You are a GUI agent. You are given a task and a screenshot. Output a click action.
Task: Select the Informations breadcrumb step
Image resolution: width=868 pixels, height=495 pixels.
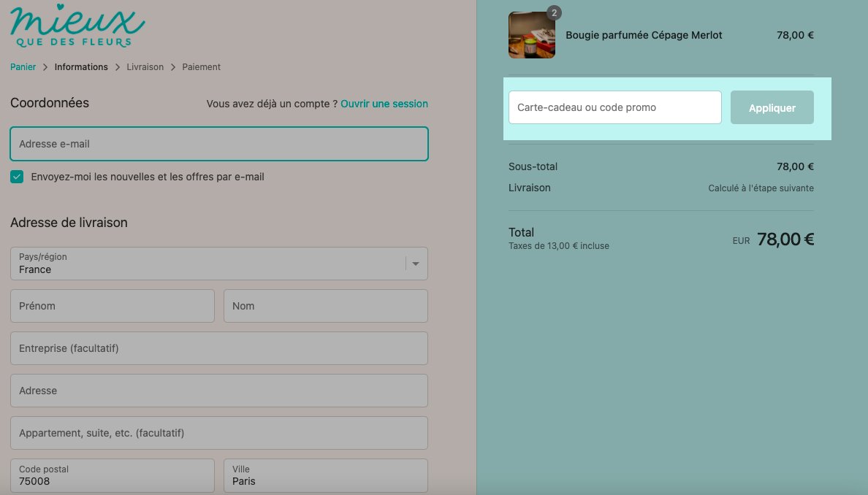coord(81,67)
